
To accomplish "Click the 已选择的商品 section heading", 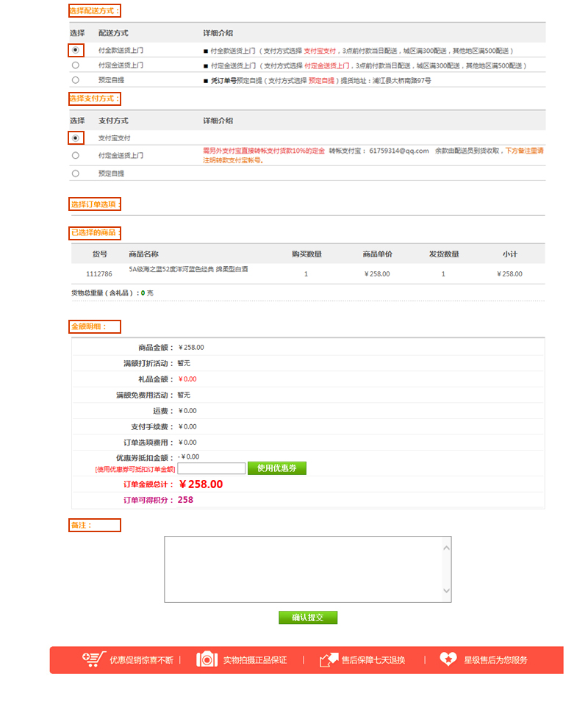I will (x=95, y=232).
